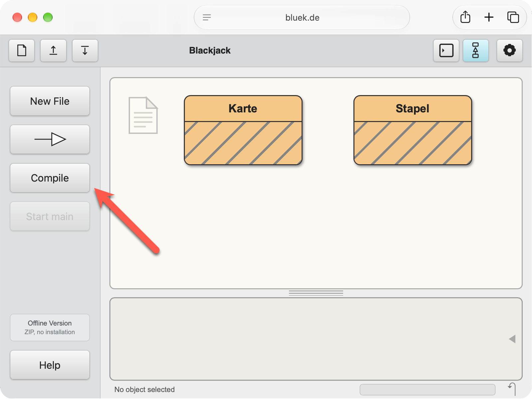Click the return arrow icon
Viewport: 532px width, 399px height.
[512, 389]
